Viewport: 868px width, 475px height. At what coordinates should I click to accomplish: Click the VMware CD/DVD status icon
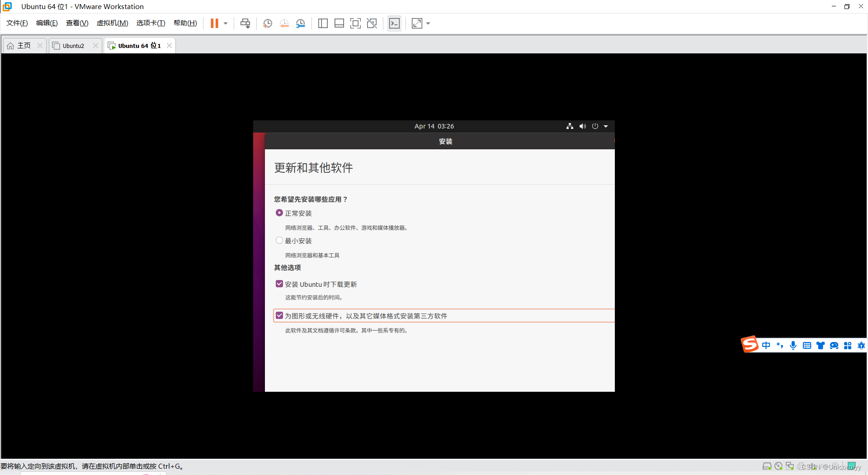pos(778,466)
